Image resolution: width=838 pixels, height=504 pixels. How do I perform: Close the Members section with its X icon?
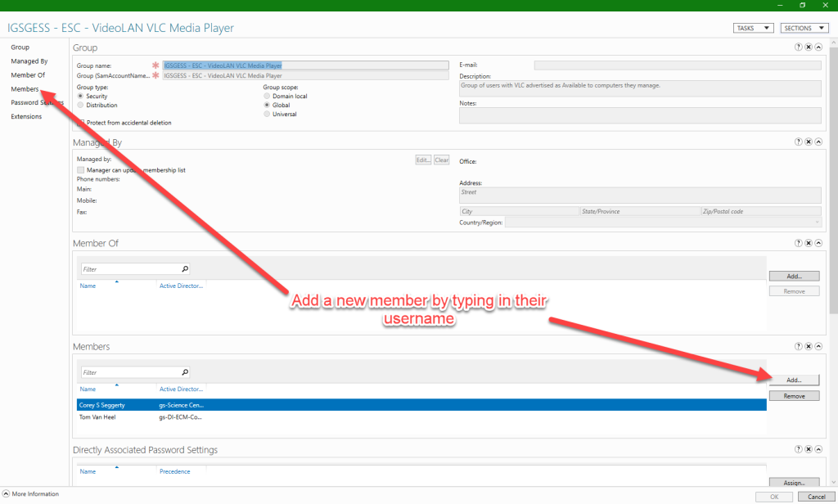809,346
